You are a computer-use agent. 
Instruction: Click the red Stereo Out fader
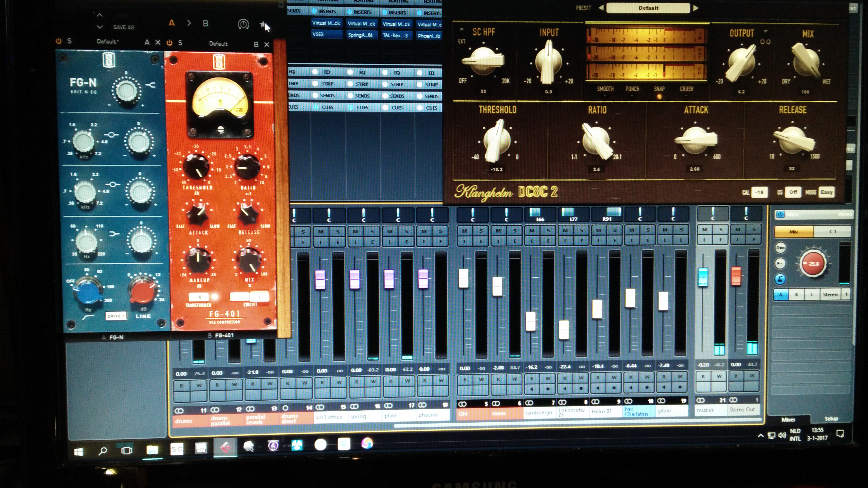click(736, 276)
